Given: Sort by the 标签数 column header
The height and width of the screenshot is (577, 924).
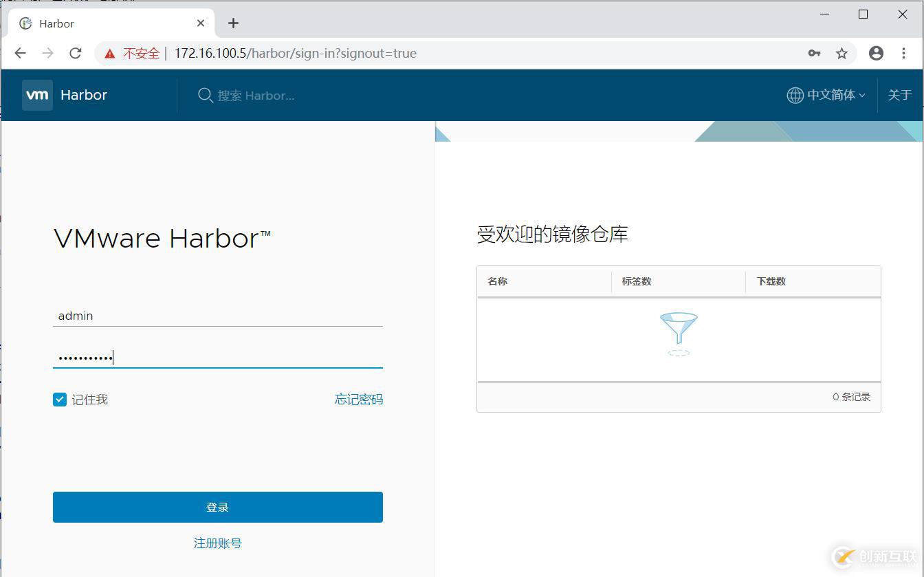Looking at the screenshot, I should [x=637, y=281].
